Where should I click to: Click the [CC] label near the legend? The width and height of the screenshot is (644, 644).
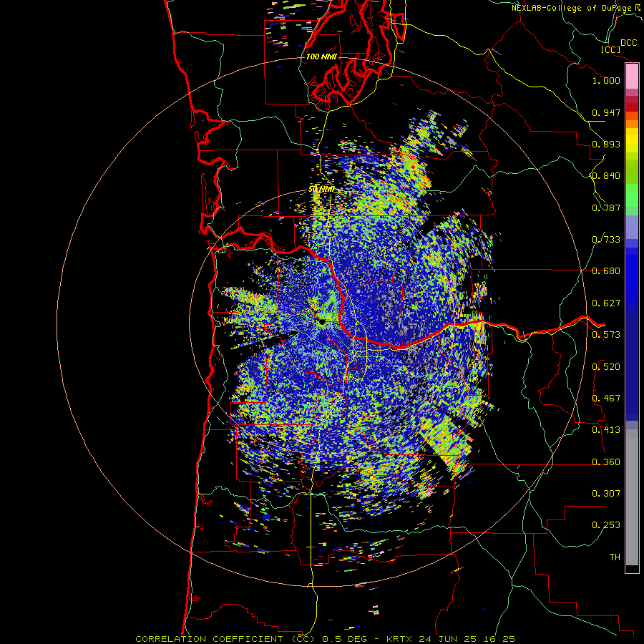pyautogui.click(x=610, y=49)
